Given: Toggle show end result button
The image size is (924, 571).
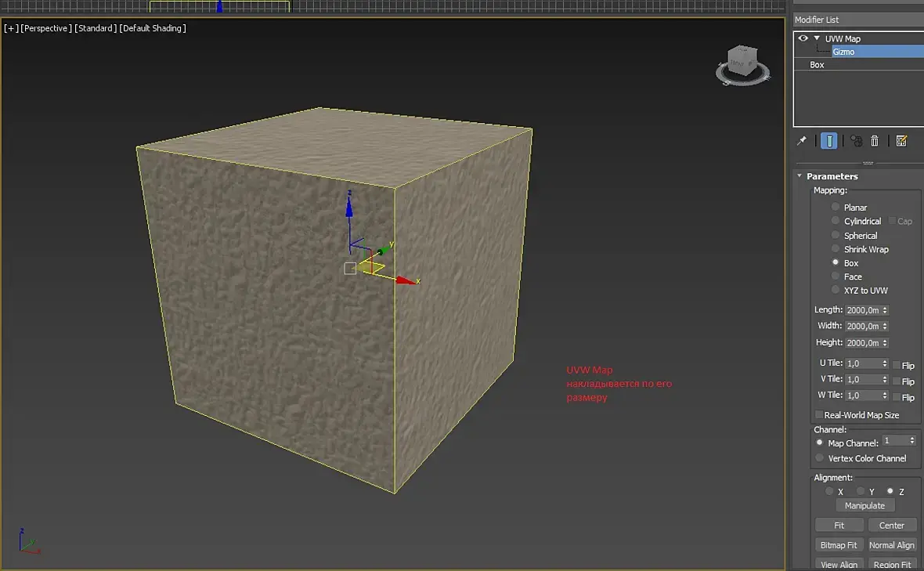Looking at the screenshot, I should [828, 141].
